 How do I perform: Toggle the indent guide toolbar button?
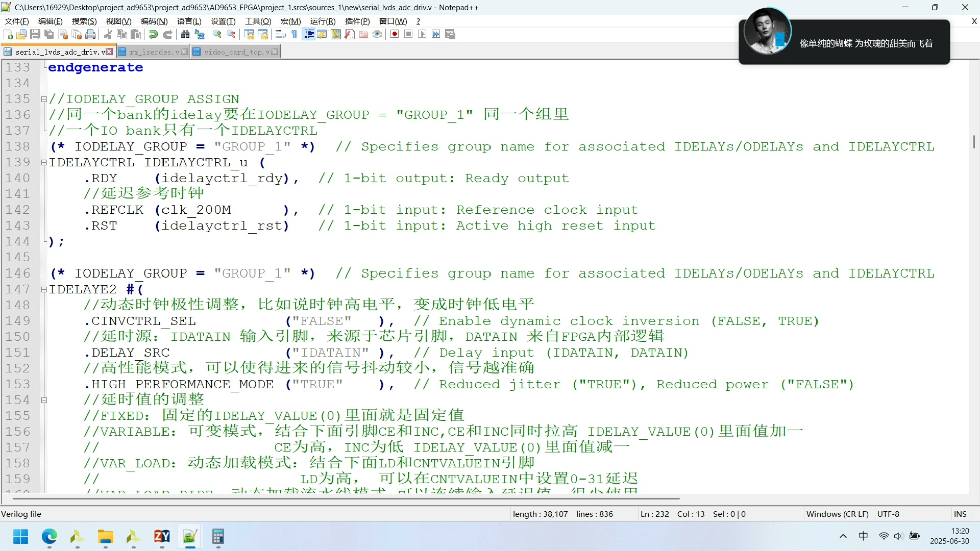tap(309, 34)
